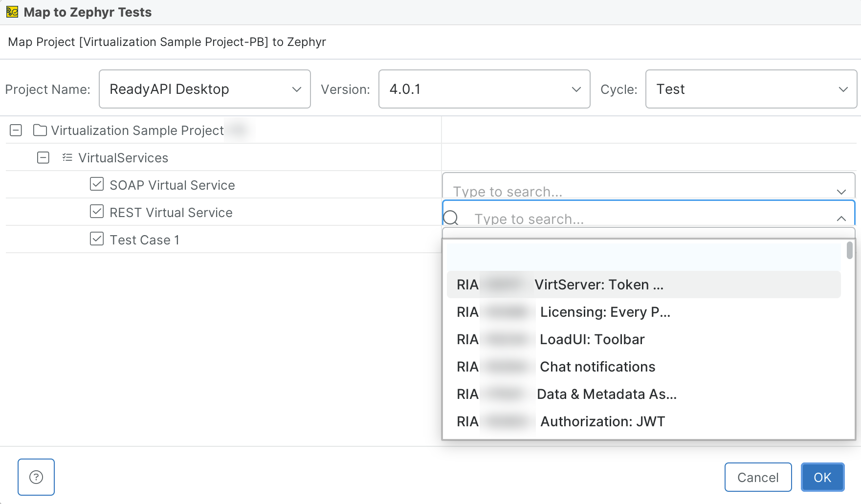Screen dimensions: 861x504
Task: Choose the Chat notifications option
Action: [643, 367]
